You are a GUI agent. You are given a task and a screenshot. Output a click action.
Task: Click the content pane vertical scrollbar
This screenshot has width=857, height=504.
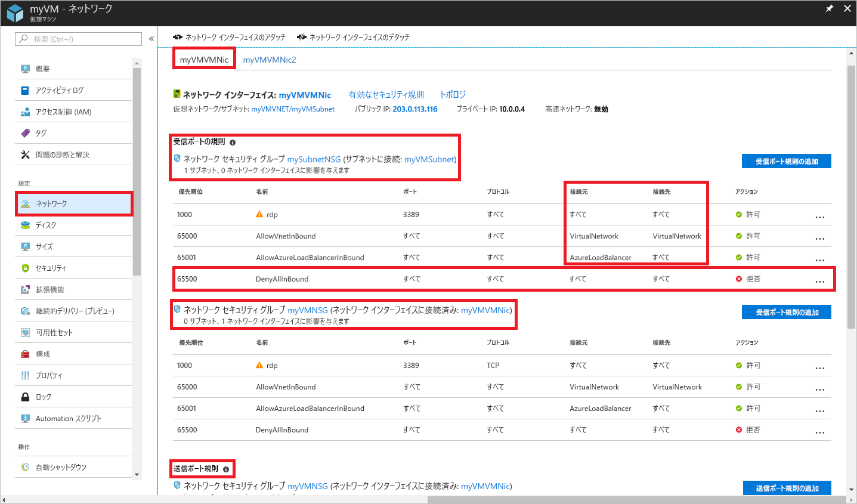[851, 197]
